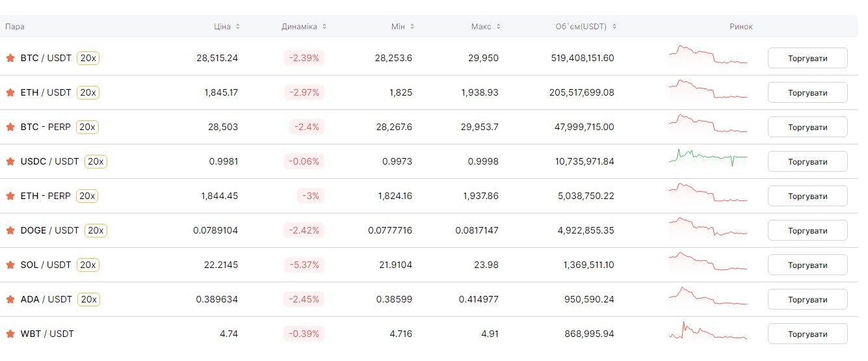Click the 20x badge next to USDC / USDT
Viewport: 868px width, 361px height.
96,161
